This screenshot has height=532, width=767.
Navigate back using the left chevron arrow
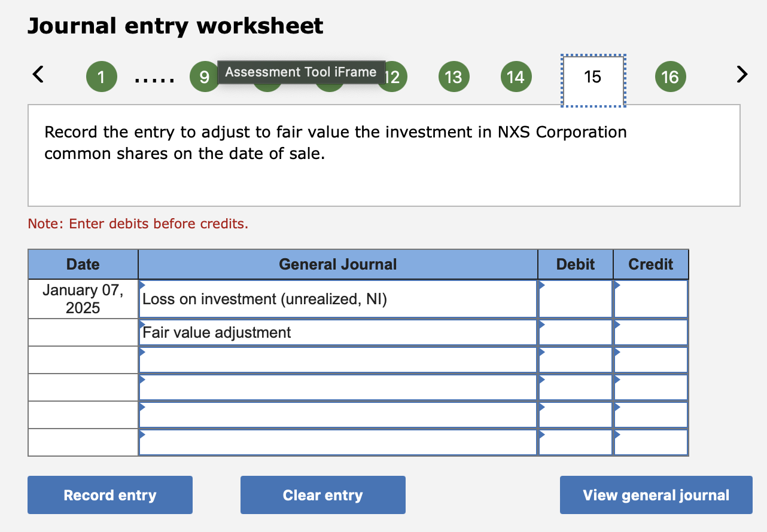click(37, 74)
